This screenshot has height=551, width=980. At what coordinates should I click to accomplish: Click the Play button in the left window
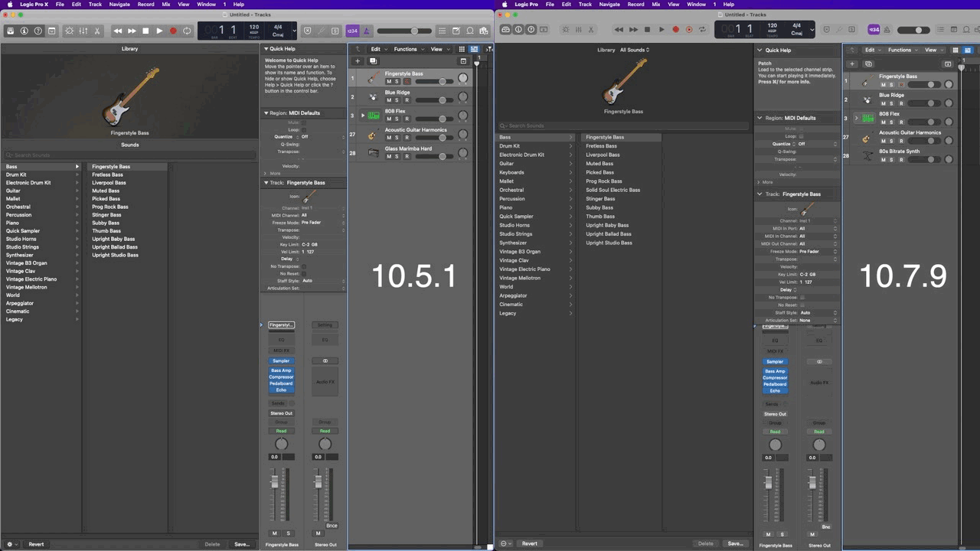[159, 31]
